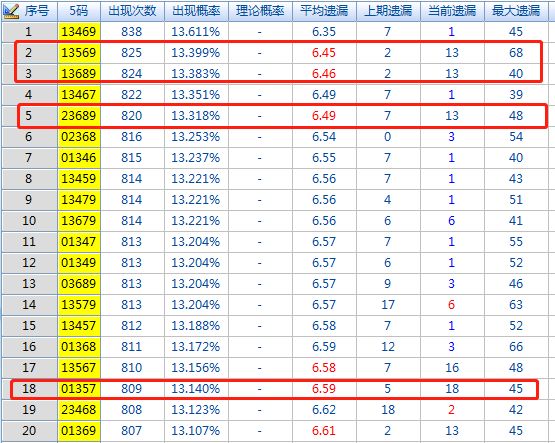Click last-period miss value 9
This screenshot has width=555, height=443.
388,284
